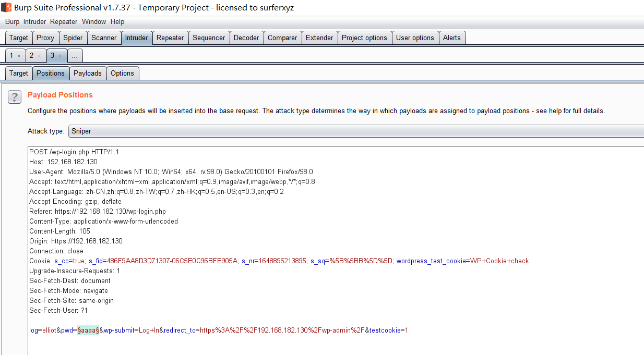This screenshot has height=355, width=644.
Task: Click the Sec-Fetch-Site: same-origin line
Action: 71,300
